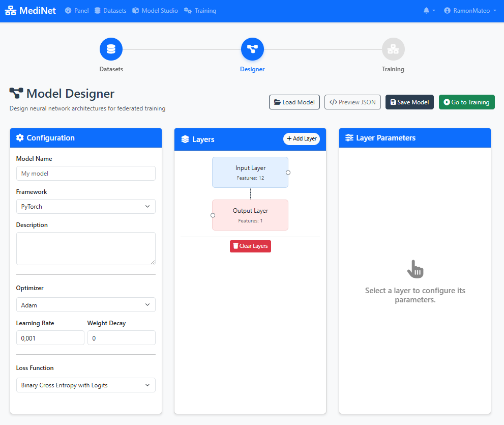Open the notifications bell icon
Screen dimensions: 504x425
coord(426,10)
